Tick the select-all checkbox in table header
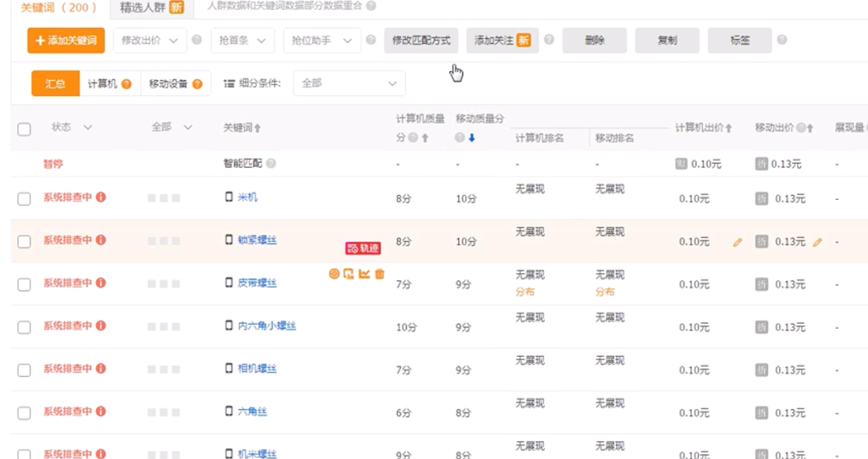868x459 pixels. (x=24, y=130)
